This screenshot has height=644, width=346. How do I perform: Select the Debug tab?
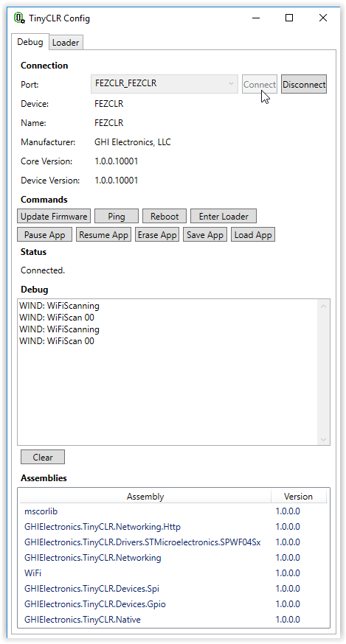click(30, 42)
